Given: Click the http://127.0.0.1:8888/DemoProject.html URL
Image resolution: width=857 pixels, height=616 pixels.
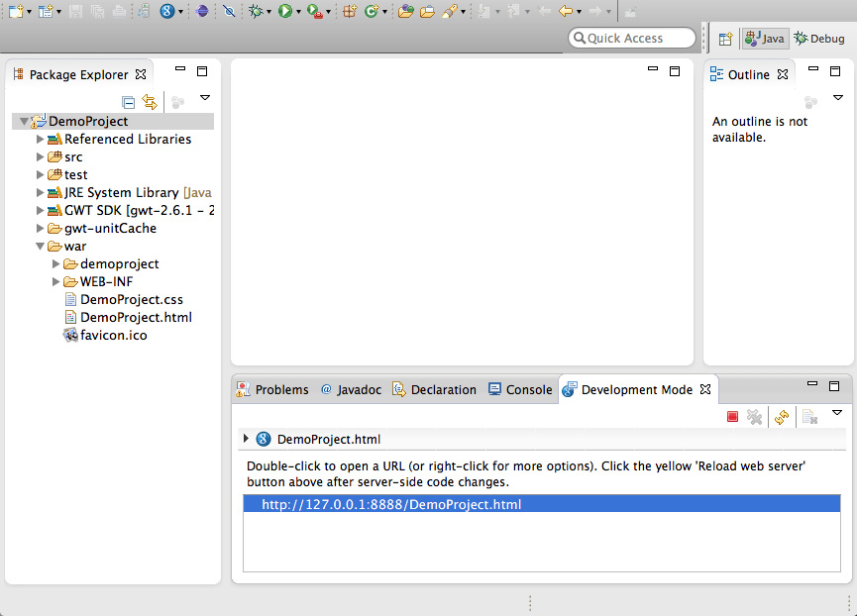Looking at the screenshot, I should pos(391,504).
